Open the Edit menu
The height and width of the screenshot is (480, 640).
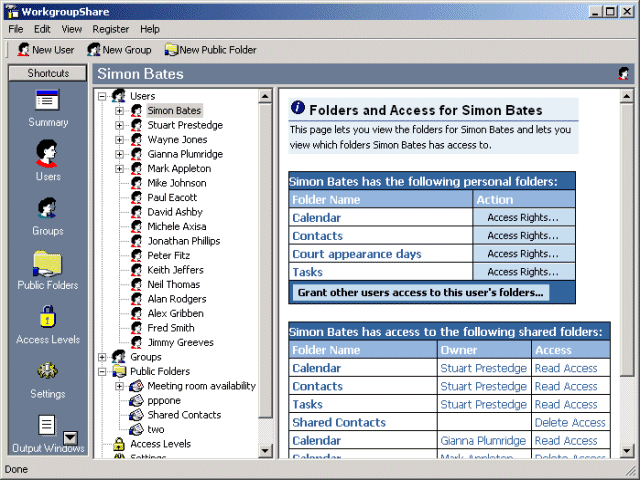coord(42,29)
